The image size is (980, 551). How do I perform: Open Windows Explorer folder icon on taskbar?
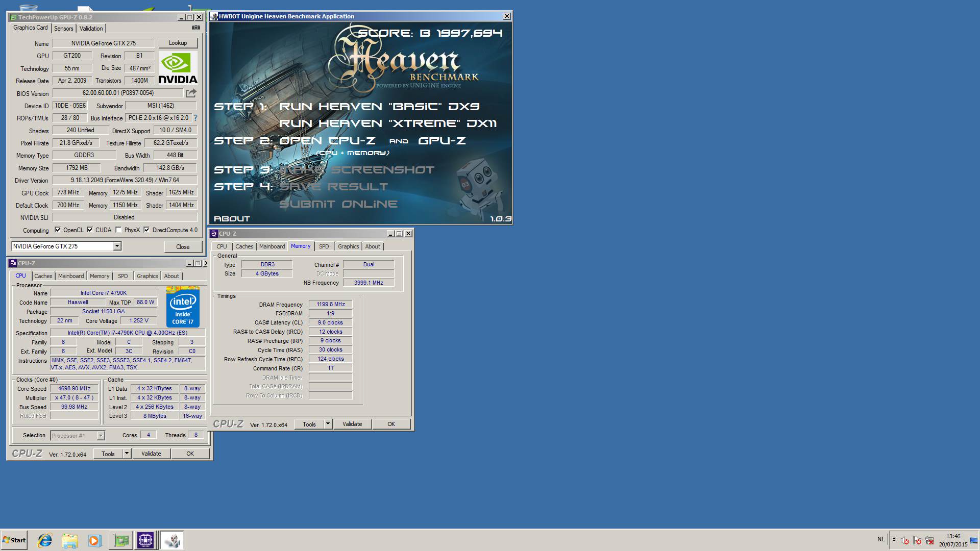coord(70,540)
